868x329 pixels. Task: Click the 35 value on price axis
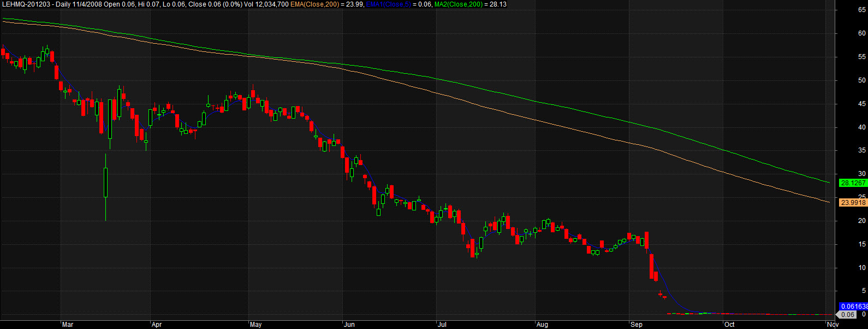pyautogui.click(x=862, y=150)
